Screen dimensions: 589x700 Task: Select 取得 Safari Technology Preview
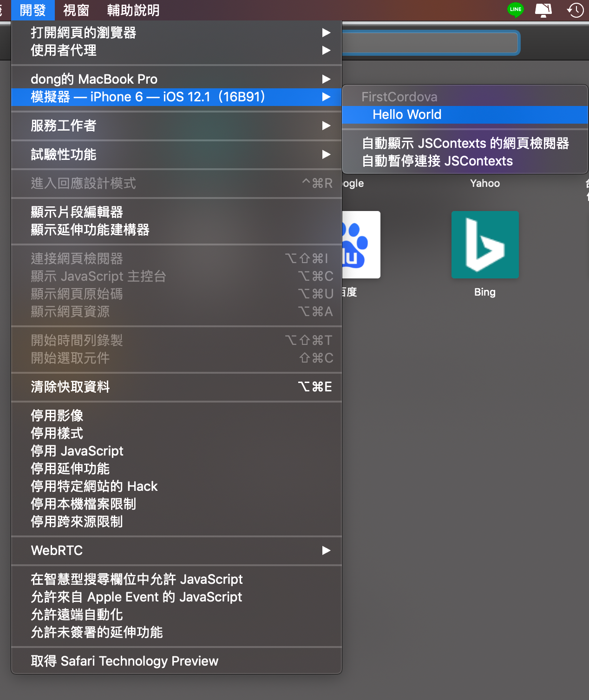click(x=124, y=660)
